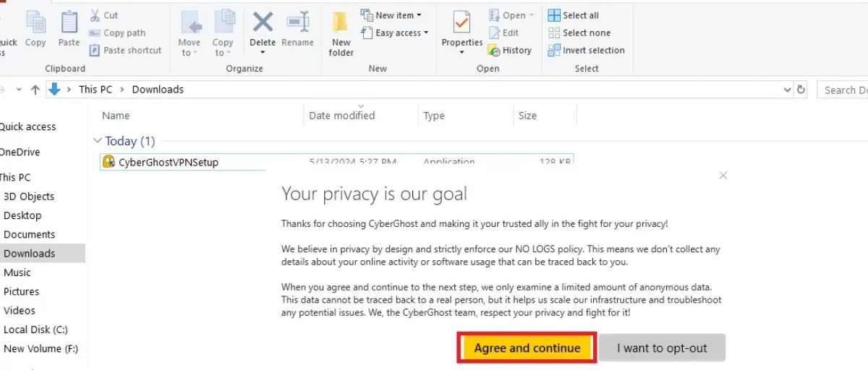Image resolution: width=868 pixels, height=370 pixels.
Task: Click the Agree and continue button
Action: click(527, 348)
